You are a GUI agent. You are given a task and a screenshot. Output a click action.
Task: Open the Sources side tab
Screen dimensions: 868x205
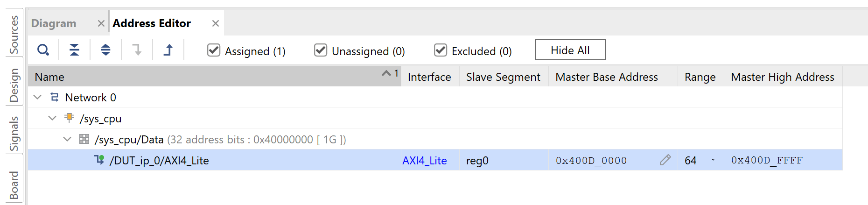coord(14,34)
